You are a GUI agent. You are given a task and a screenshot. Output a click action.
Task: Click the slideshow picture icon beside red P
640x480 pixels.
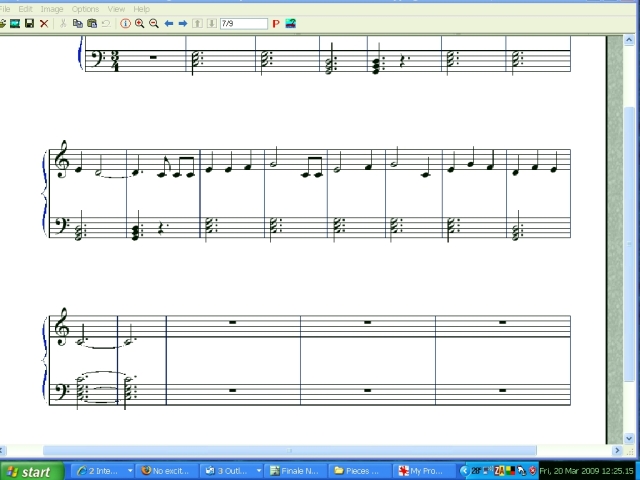pyautogui.click(x=291, y=23)
